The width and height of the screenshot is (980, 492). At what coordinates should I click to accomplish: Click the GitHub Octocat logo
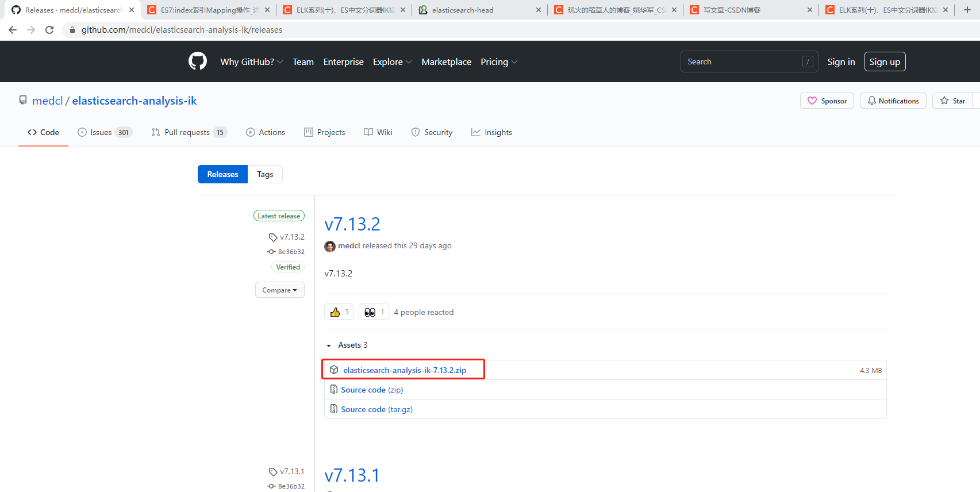(x=198, y=61)
